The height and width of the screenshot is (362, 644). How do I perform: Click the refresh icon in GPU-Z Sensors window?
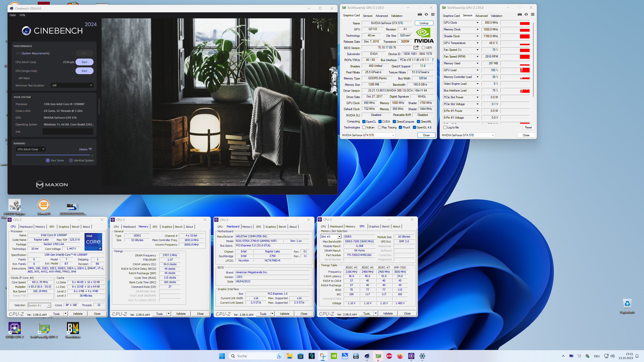tap(526, 15)
